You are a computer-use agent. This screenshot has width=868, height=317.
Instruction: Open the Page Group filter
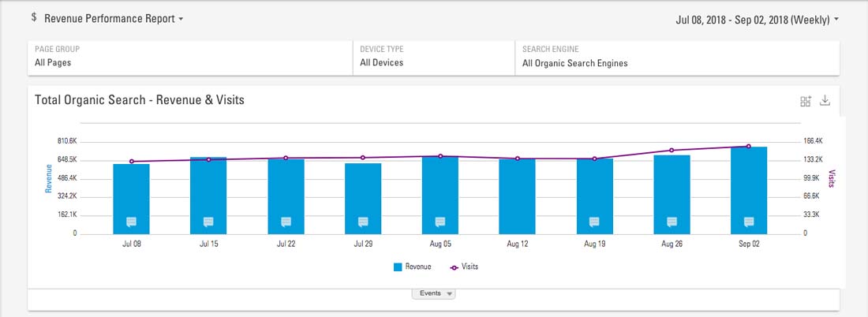pyautogui.click(x=189, y=57)
